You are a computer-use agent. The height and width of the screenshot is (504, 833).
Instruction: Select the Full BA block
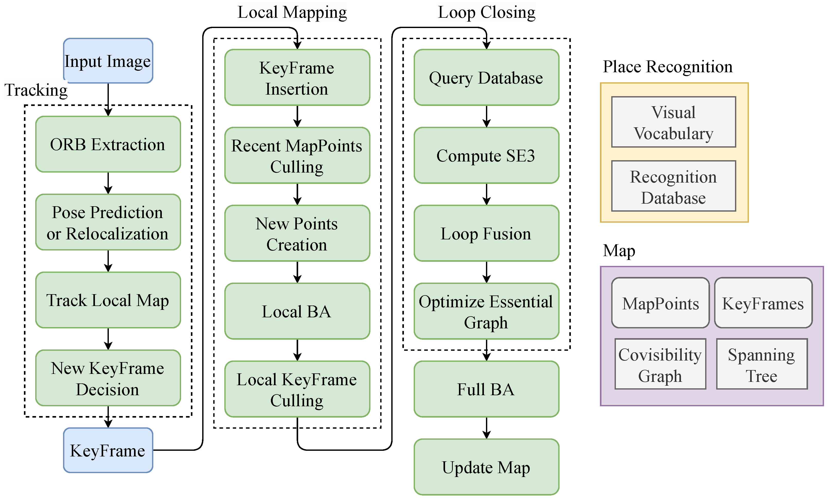486,389
